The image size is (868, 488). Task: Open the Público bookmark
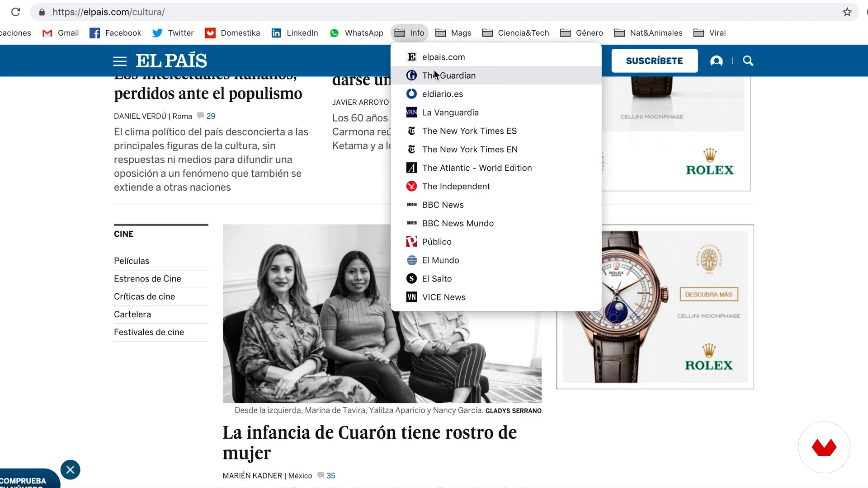pyautogui.click(x=496, y=242)
